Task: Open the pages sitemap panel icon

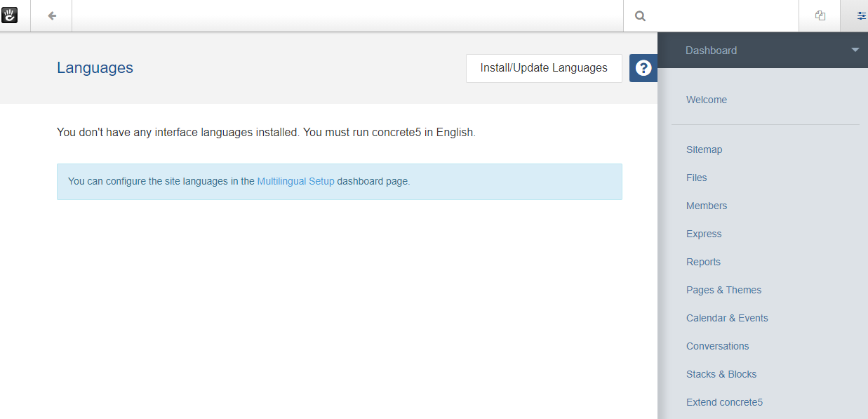Action: click(x=820, y=16)
